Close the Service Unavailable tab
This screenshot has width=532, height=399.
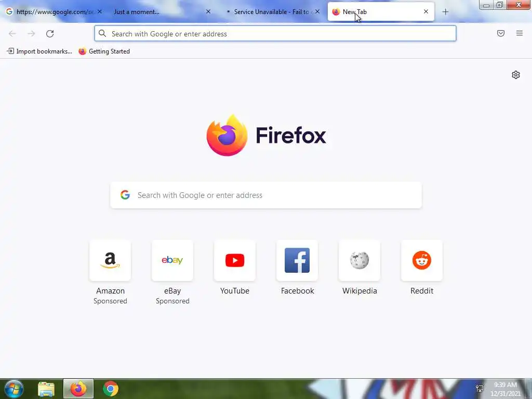[317, 11]
